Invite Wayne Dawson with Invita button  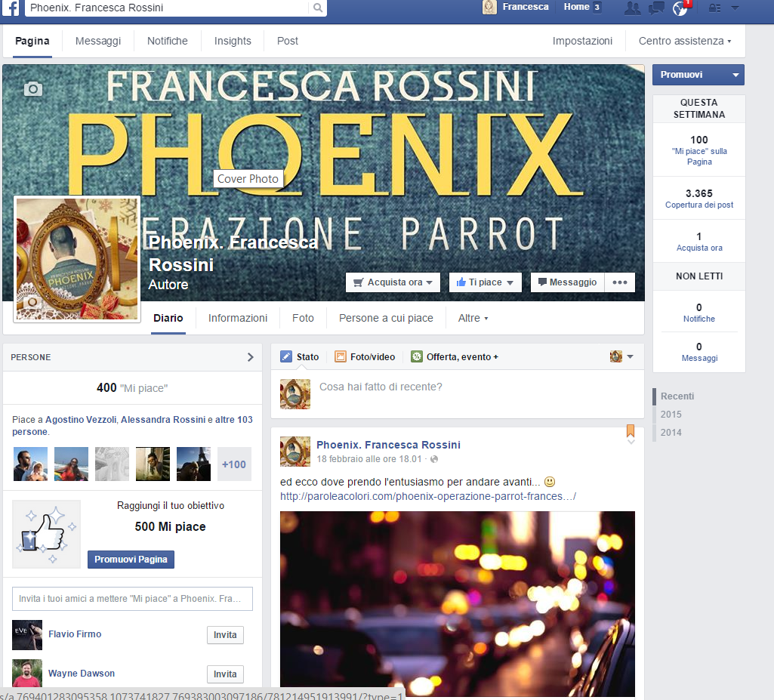tap(225, 674)
